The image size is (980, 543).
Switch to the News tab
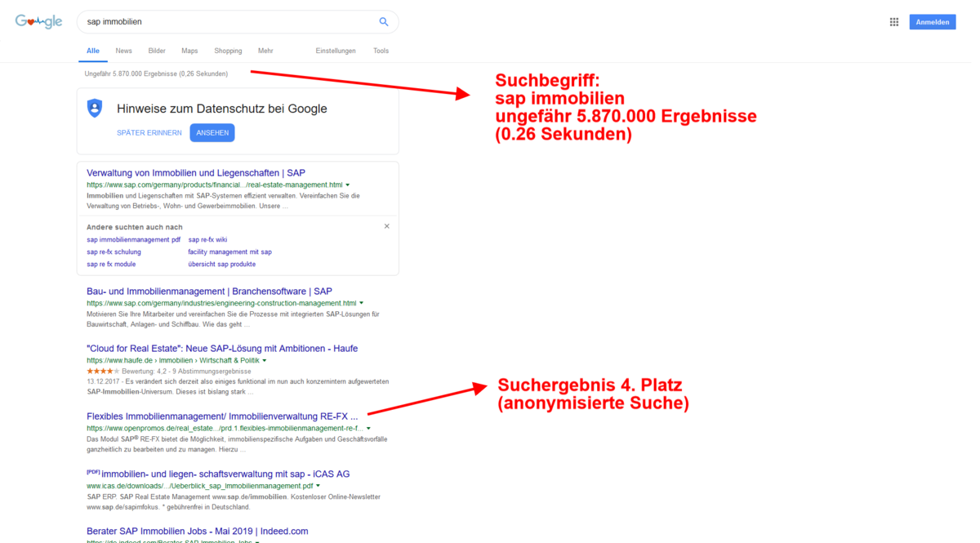coord(123,50)
